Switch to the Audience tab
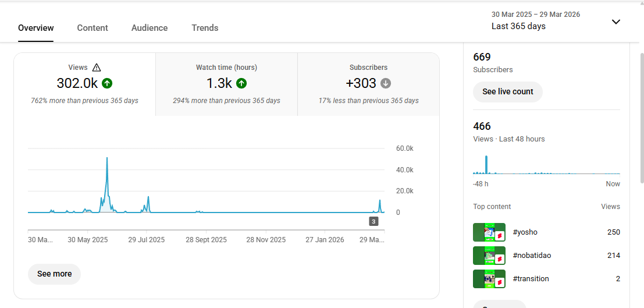Screen dimensions: 644x308 pyautogui.click(x=150, y=28)
